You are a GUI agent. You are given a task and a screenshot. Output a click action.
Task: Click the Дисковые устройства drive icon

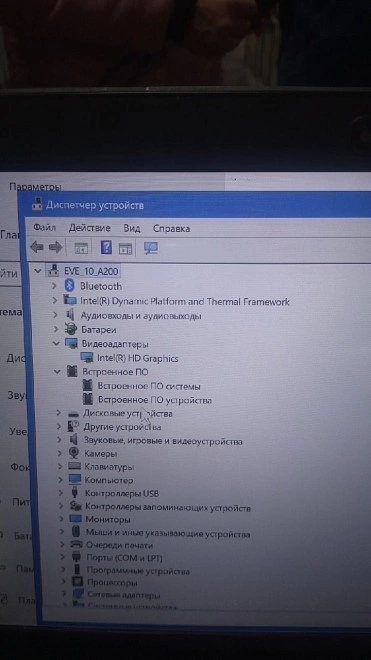coord(73,414)
